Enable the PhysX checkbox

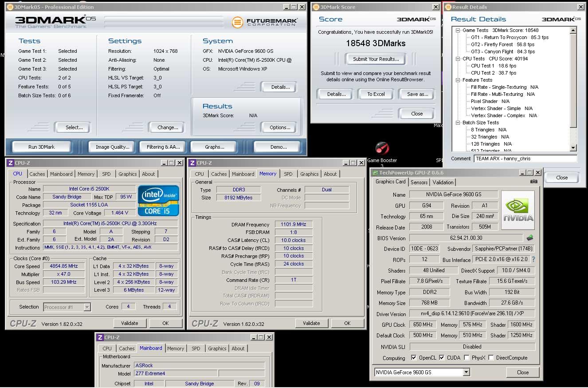[x=466, y=357]
